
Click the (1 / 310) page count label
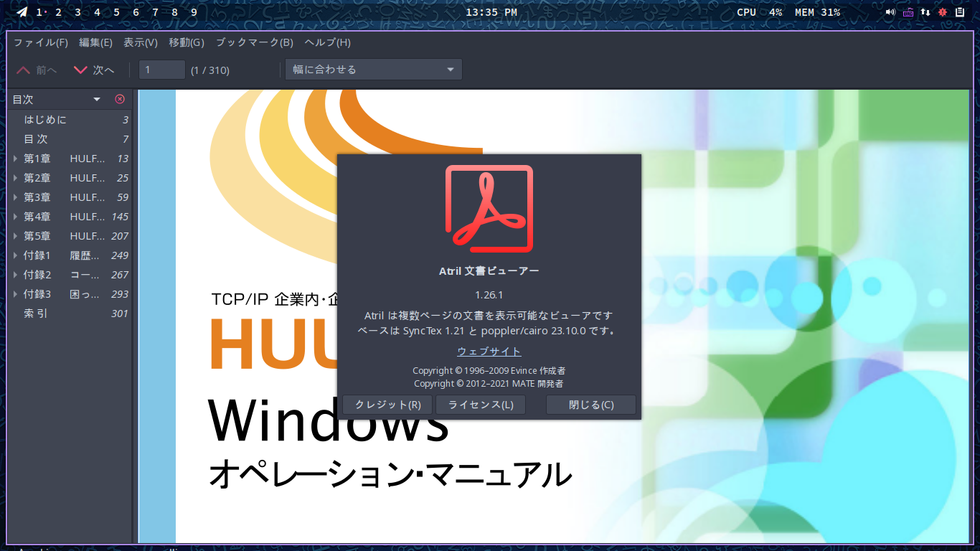pos(210,70)
